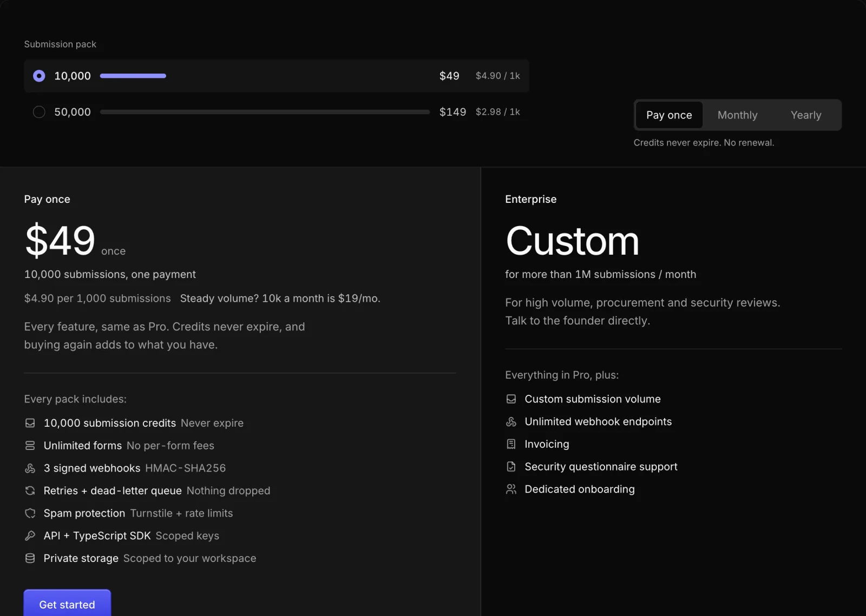Click the 'HMAC-SHA256' webhook detail text
The width and height of the screenshot is (866, 616).
pyautogui.click(x=185, y=468)
